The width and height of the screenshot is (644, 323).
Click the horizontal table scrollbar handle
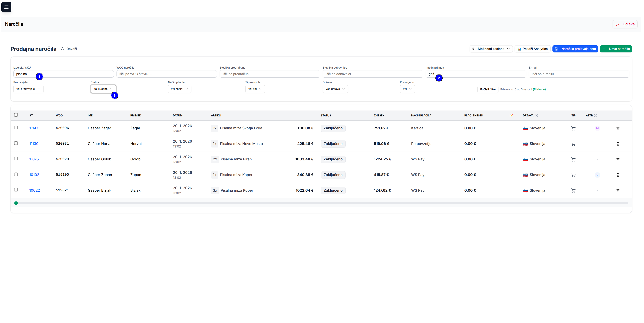pos(16,203)
